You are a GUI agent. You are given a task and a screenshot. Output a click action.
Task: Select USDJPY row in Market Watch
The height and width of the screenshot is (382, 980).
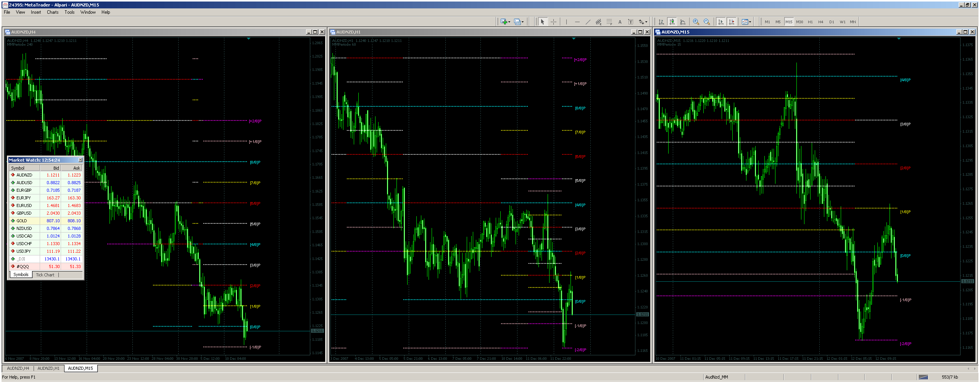(46, 251)
